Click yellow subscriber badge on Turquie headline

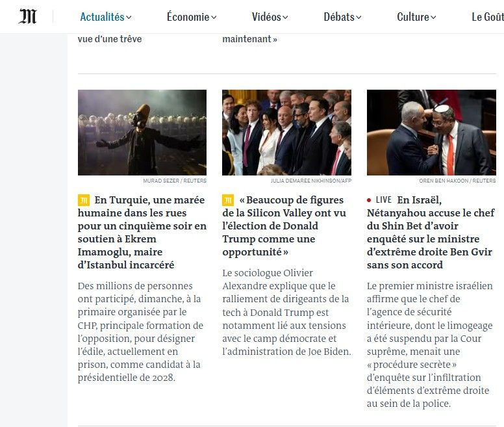pos(84,200)
